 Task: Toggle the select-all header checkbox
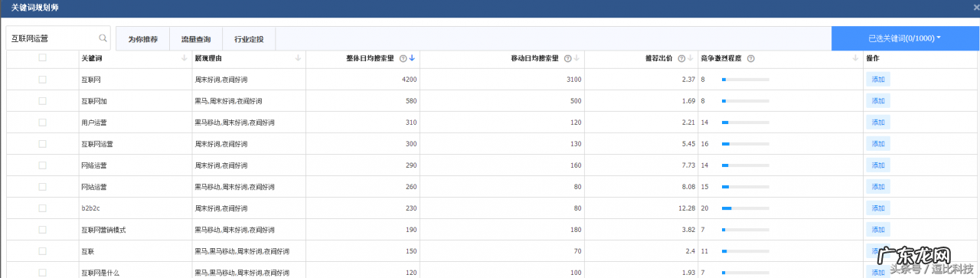[42, 57]
